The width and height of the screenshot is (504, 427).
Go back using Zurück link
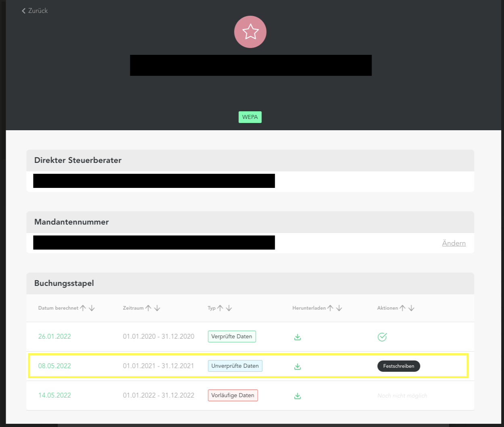point(35,11)
